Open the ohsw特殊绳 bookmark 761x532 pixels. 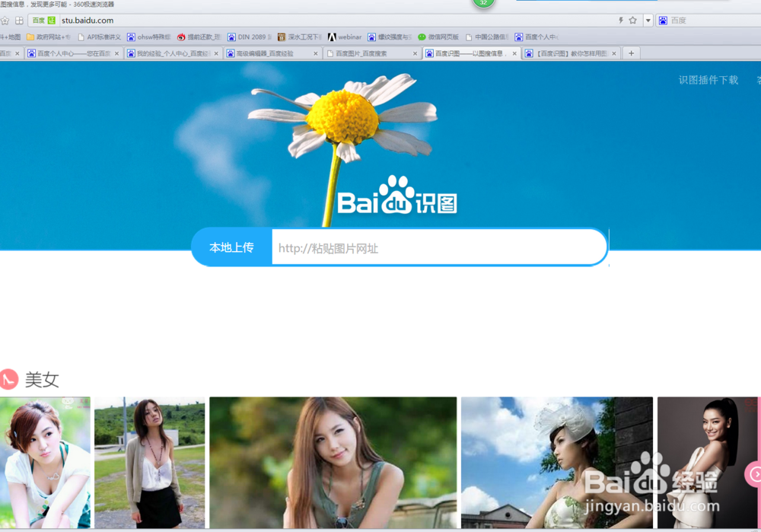[x=149, y=37]
